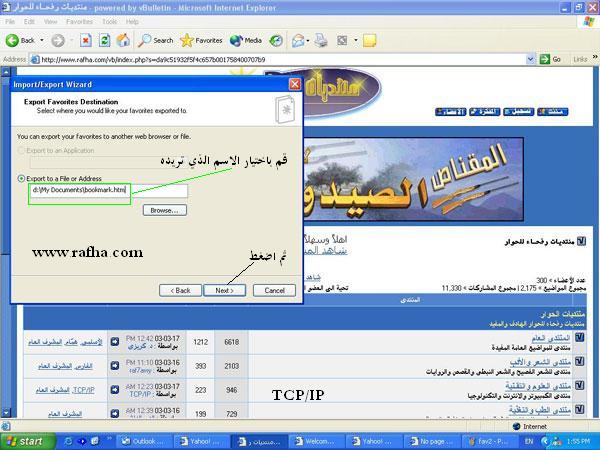Click the History toolbar icon
Screen dimensions: 600x450
(276, 40)
